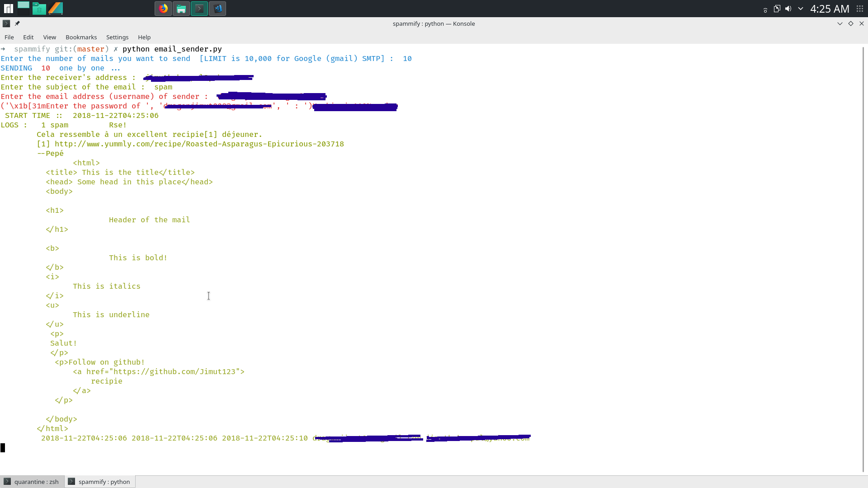Open the clipboard tray icon

[777, 9]
